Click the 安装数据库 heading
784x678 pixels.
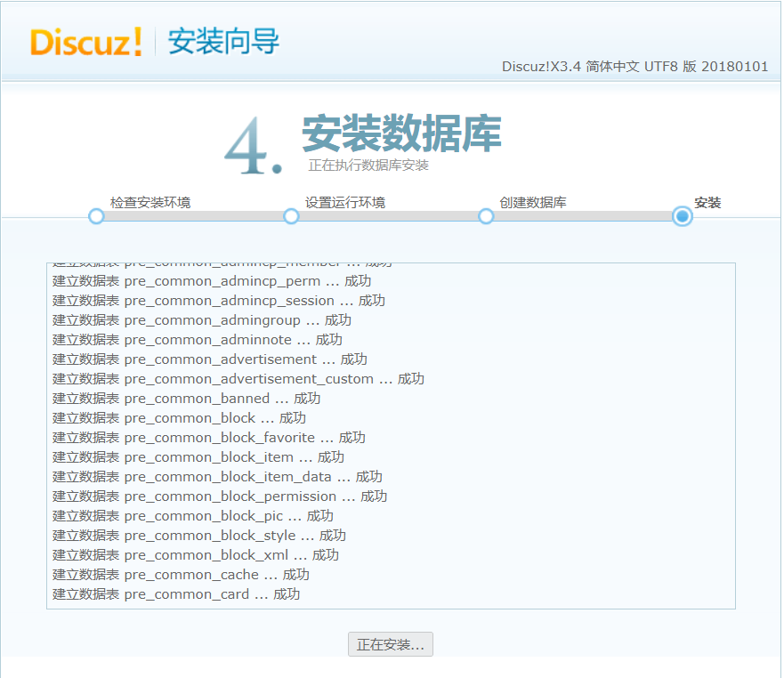[x=401, y=133]
